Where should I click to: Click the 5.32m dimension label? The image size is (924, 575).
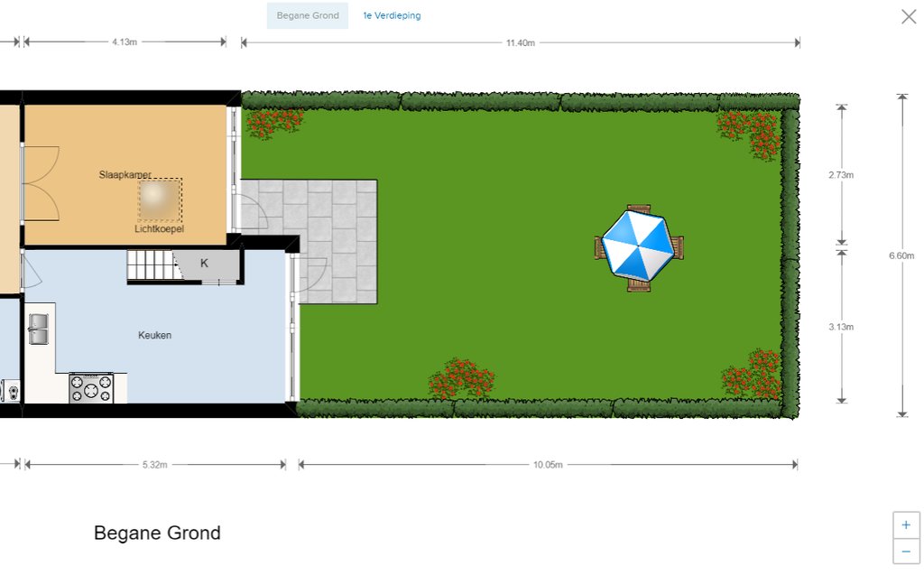155,465
